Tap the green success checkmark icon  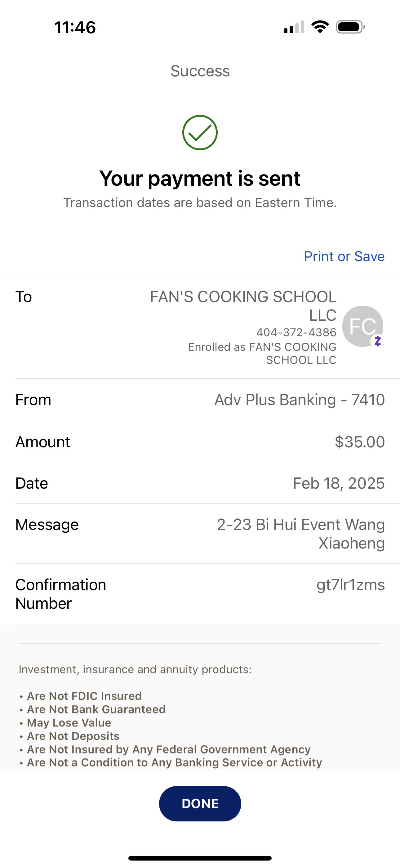(x=200, y=133)
